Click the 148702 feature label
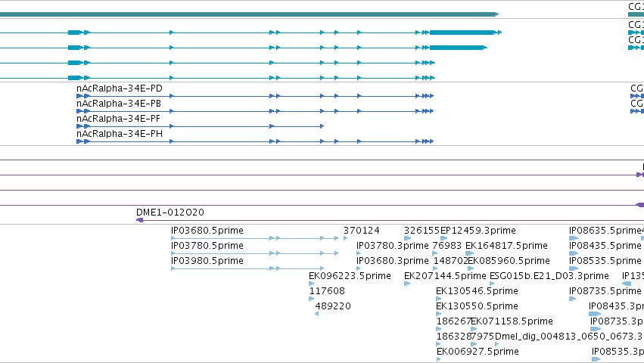Viewport: 644px width, 363px height. click(x=450, y=261)
